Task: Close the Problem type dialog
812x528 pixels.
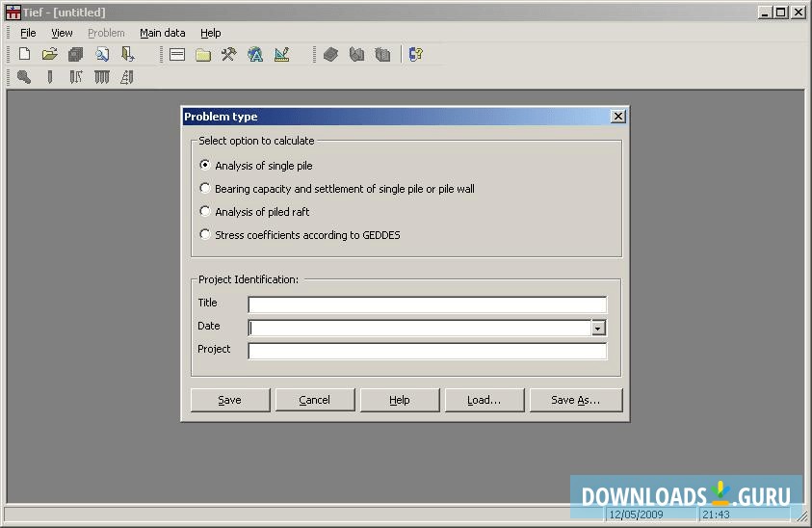Action: 617,117
